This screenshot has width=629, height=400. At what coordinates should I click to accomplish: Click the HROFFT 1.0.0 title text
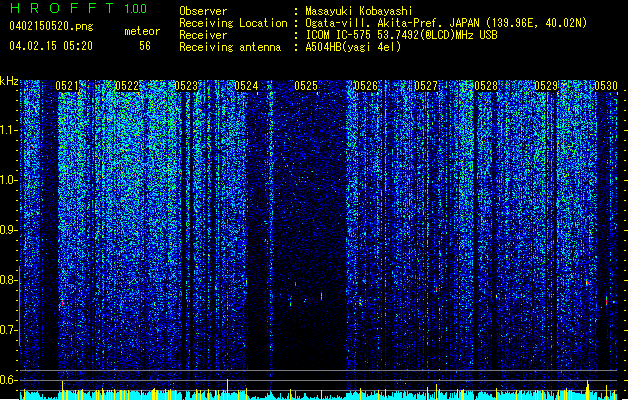point(78,8)
